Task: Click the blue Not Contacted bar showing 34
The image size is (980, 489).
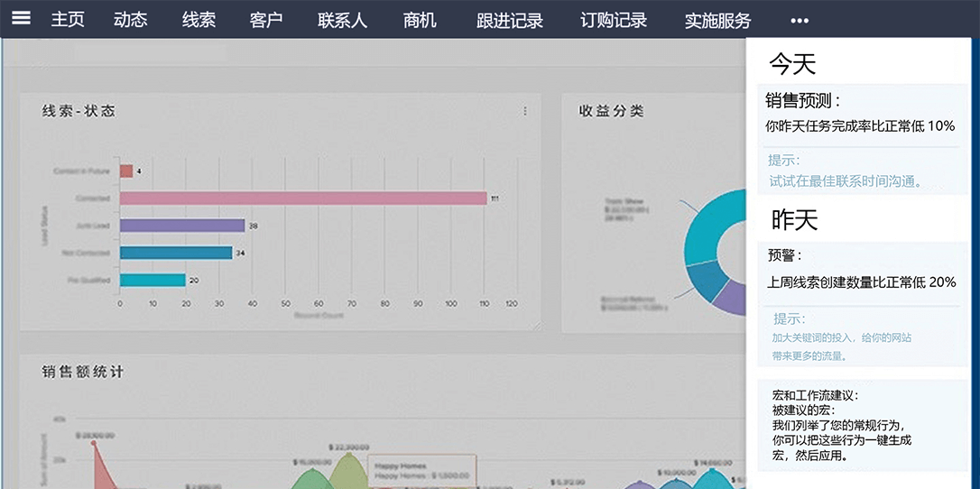Action: 175,253
